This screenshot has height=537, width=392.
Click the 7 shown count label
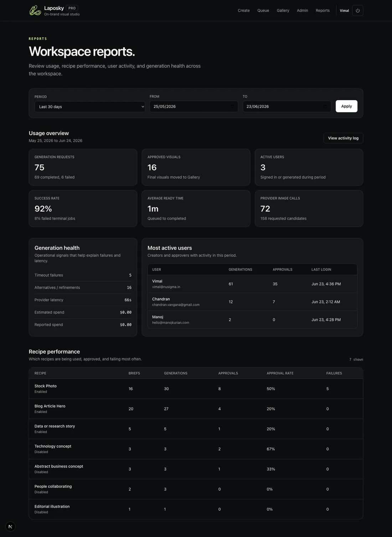356,359
